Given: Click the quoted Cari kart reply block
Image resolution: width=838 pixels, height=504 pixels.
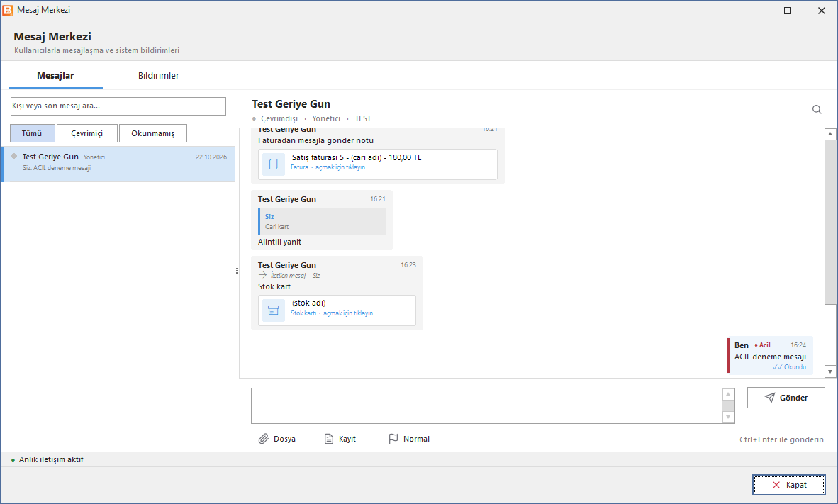Looking at the screenshot, I should [x=322, y=221].
